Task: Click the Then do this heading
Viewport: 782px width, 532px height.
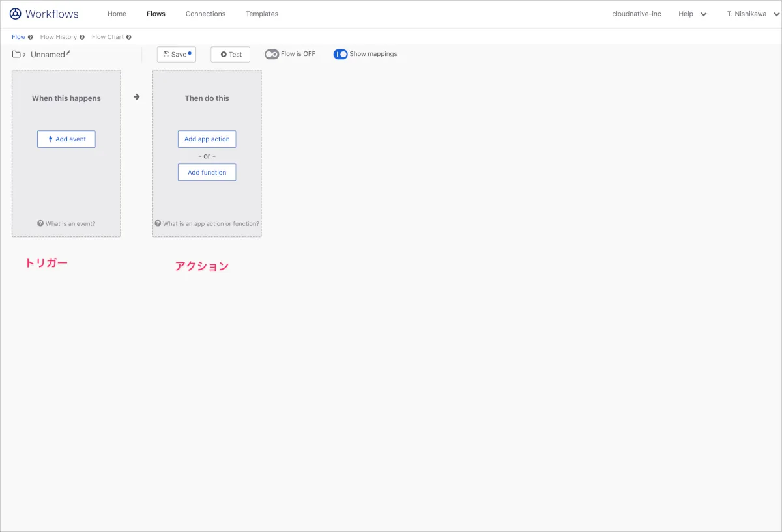Action: (207, 98)
